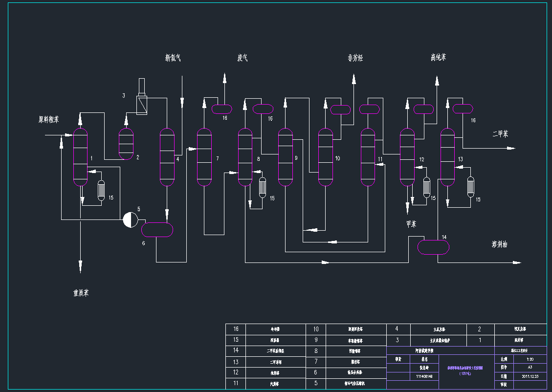
Task: Click the heating furnace symbol numbered 3
Action: coord(142,104)
